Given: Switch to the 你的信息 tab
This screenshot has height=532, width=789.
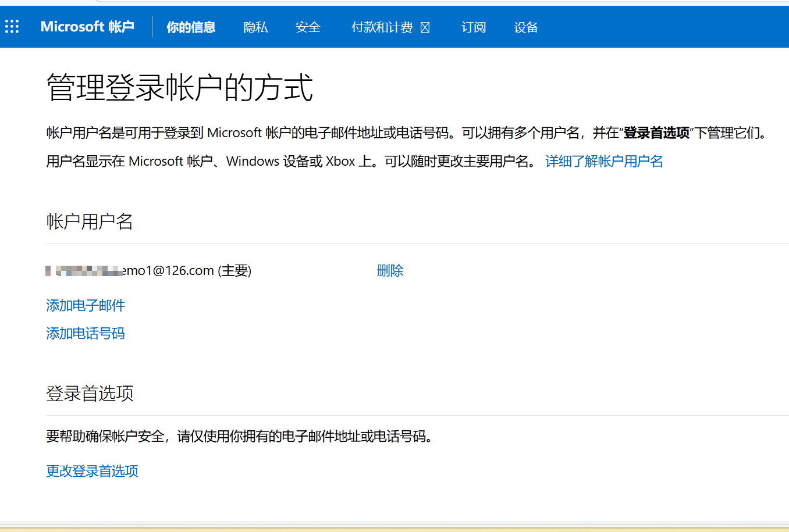Looking at the screenshot, I should [191, 27].
